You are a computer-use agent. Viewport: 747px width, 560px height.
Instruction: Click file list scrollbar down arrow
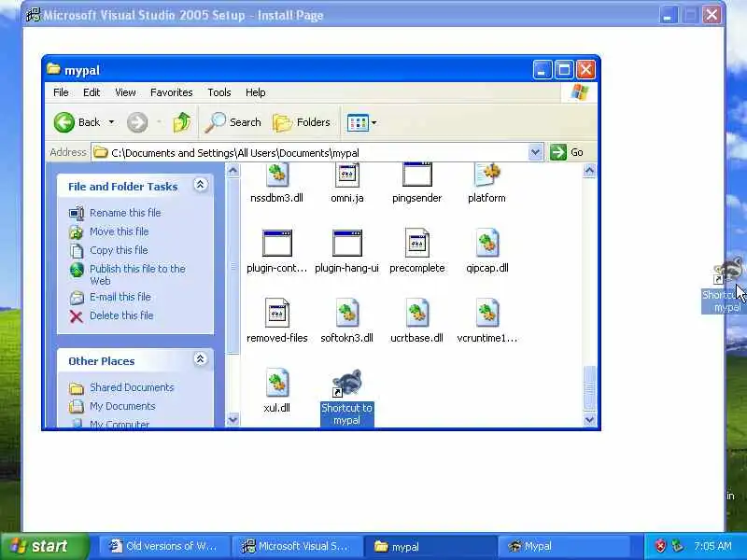[589, 419]
